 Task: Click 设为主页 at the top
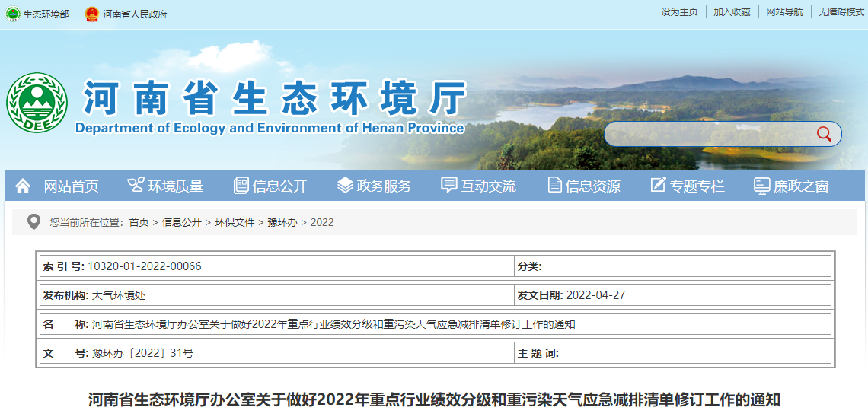tap(679, 12)
